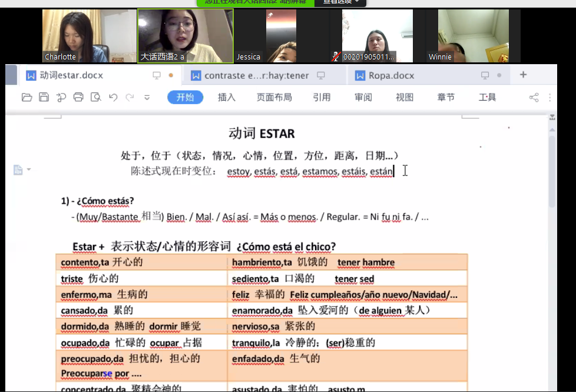Click the export-to-PDF icon in the toolbar
576x392 pixels.
tap(61, 97)
